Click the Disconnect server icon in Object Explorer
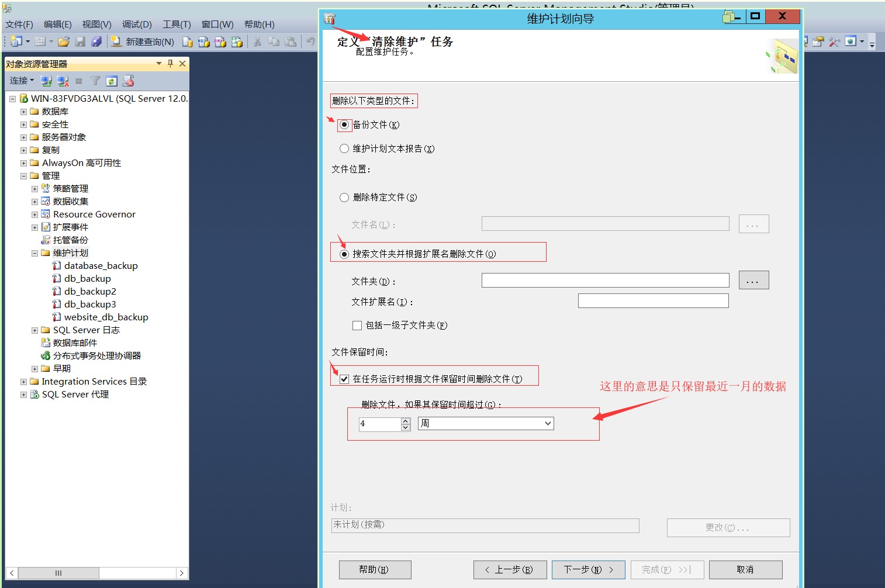 click(x=63, y=81)
